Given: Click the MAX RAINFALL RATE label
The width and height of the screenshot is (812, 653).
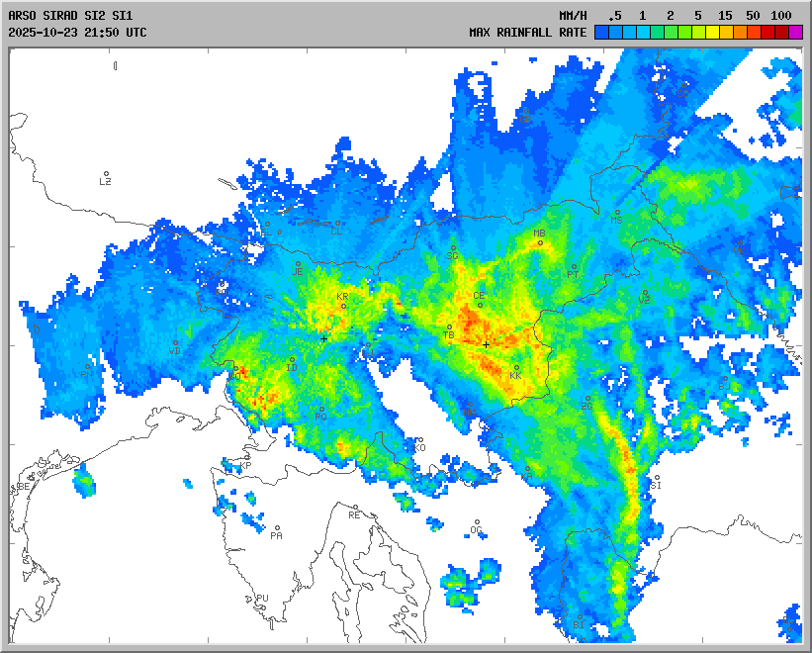Looking at the screenshot, I should click(x=527, y=32).
